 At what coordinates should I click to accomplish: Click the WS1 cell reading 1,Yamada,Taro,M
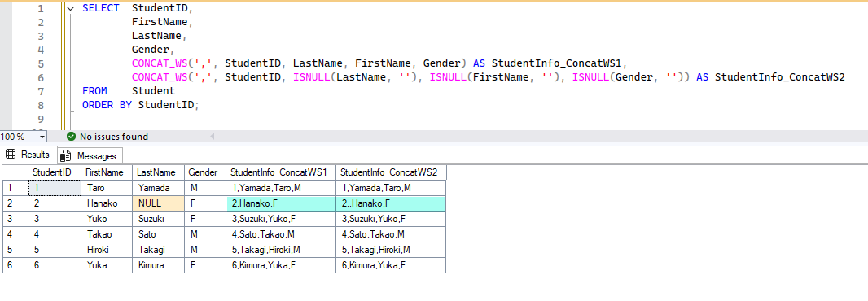tap(281, 188)
